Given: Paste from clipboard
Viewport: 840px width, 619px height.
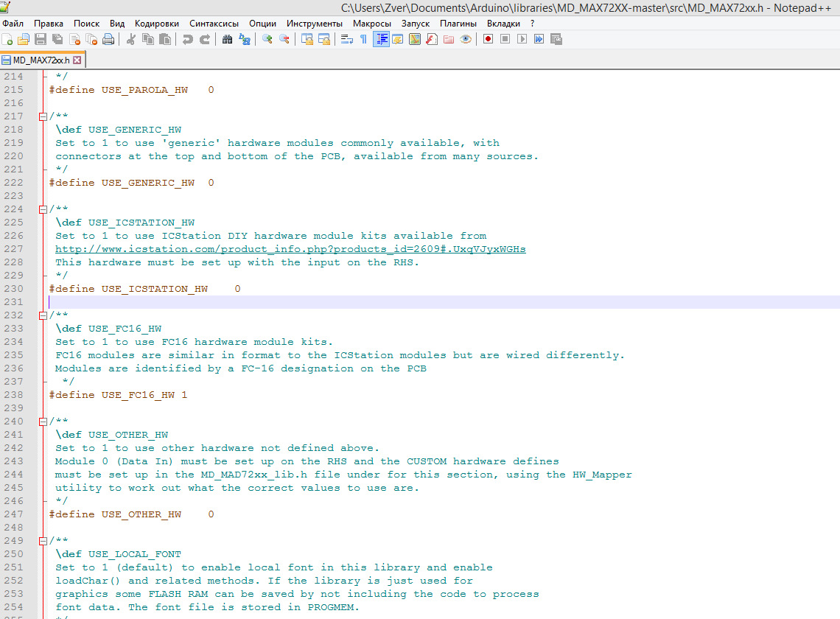Looking at the screenshot, I should [x=165, y=39].
